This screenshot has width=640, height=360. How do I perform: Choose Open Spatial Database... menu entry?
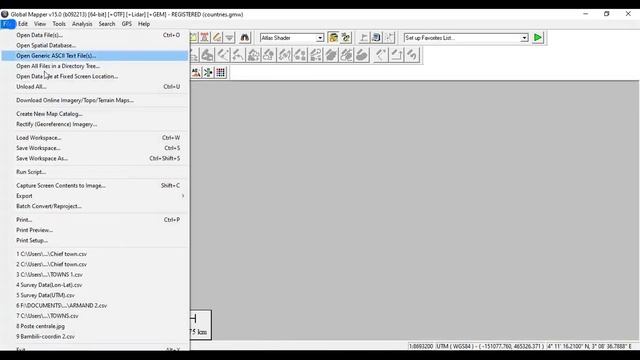95,45
